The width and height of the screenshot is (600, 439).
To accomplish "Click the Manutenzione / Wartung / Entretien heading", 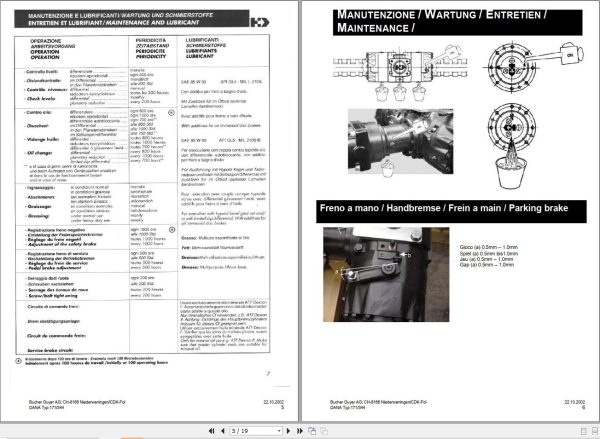I will click(458, 22).
